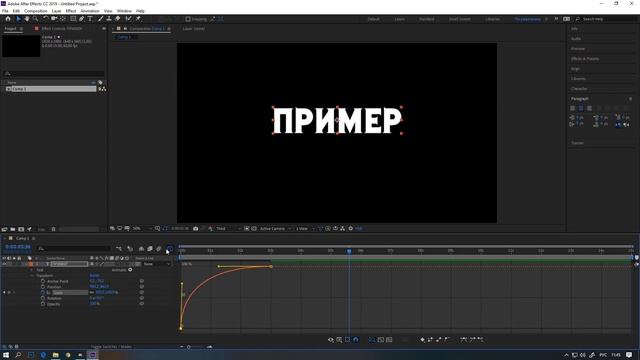Select the Zoom magnifier tool

pyautogui.click(x=36, y=19)
